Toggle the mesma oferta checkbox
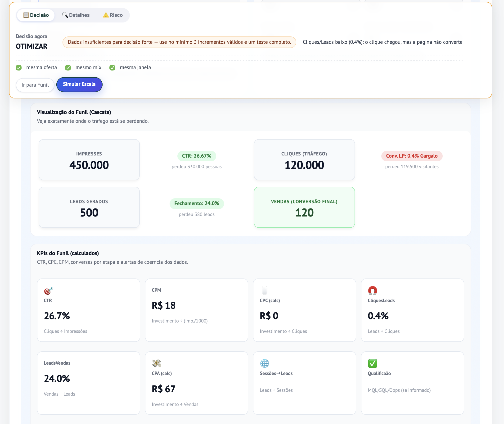 point(19,68)
